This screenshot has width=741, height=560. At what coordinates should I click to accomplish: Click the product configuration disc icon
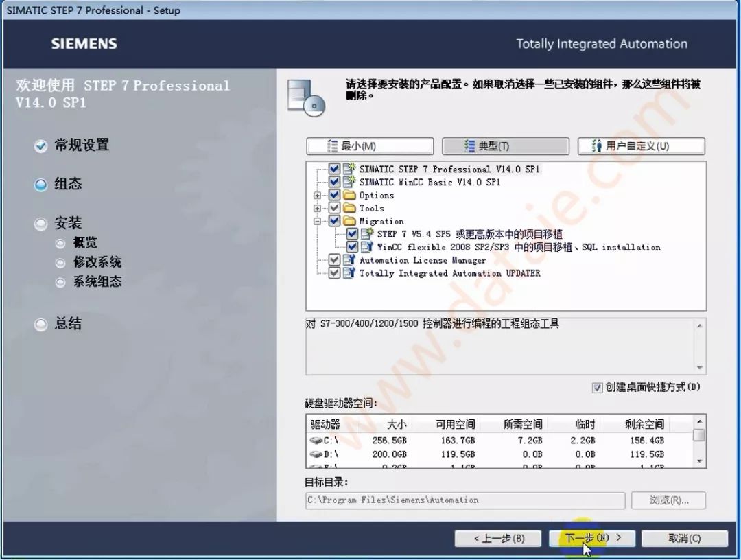306,98
